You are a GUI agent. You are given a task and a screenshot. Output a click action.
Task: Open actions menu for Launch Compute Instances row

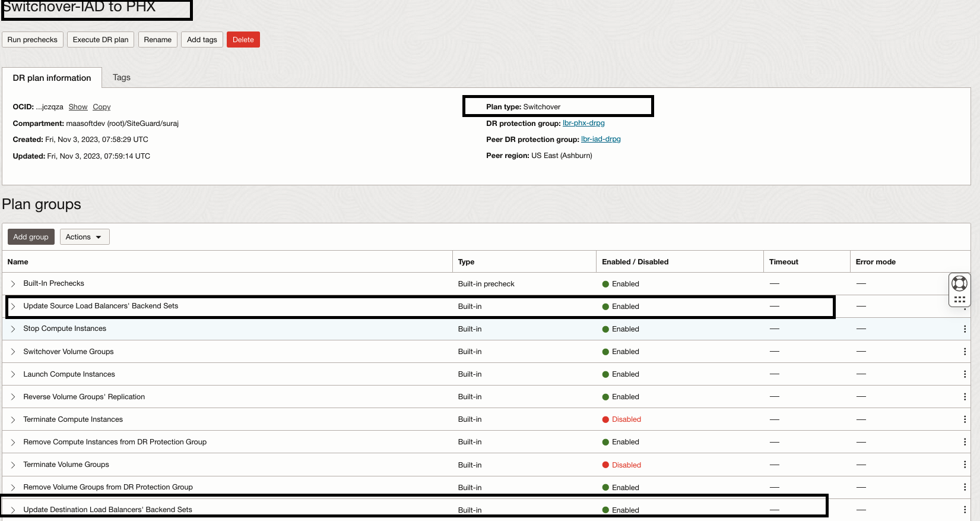pyautogui.click(x=965, y=374)
